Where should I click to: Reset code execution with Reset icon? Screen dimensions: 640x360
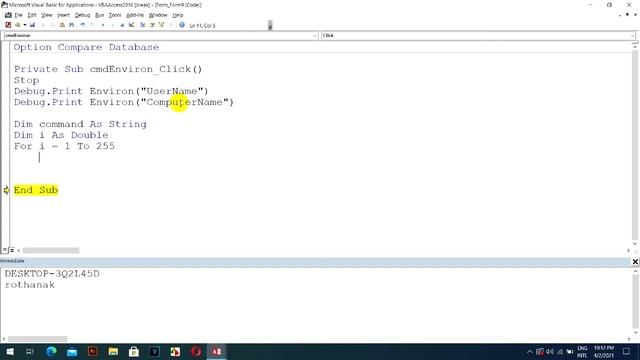[122, 25]
